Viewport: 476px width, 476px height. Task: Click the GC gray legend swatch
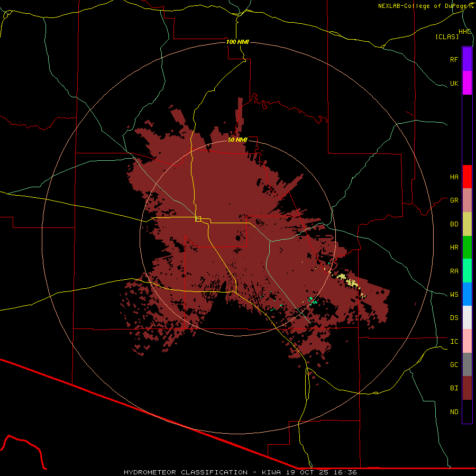[467, 364]
